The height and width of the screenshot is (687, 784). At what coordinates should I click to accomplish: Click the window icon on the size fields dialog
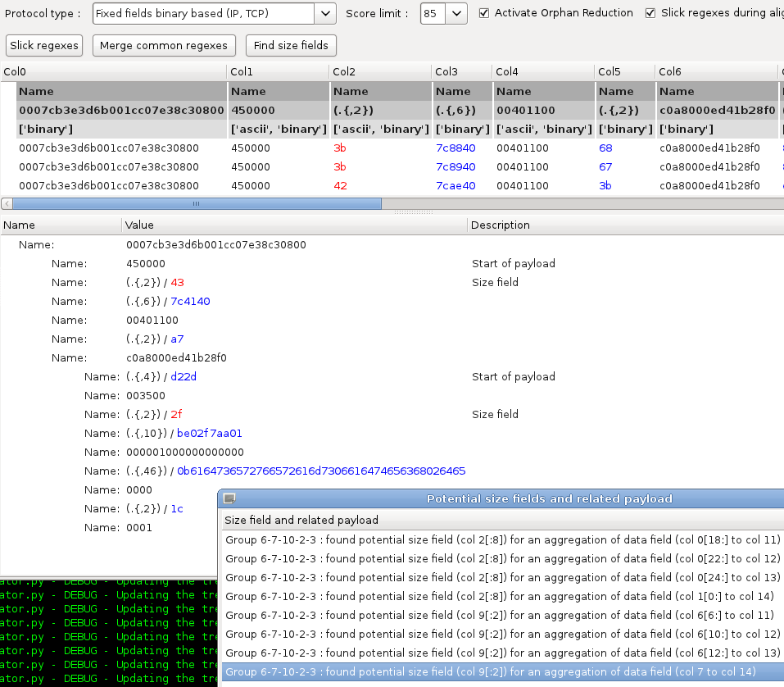click(x=230, y=498)
